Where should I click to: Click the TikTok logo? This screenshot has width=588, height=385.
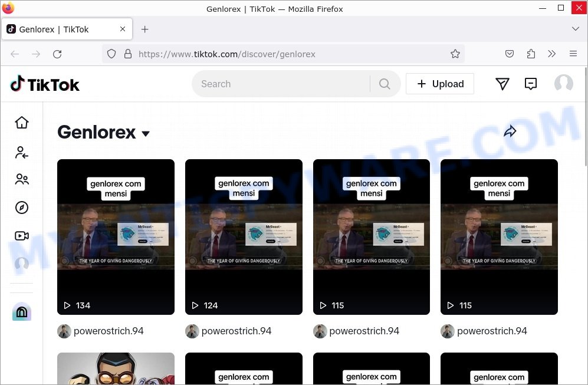tap(45, 84)
